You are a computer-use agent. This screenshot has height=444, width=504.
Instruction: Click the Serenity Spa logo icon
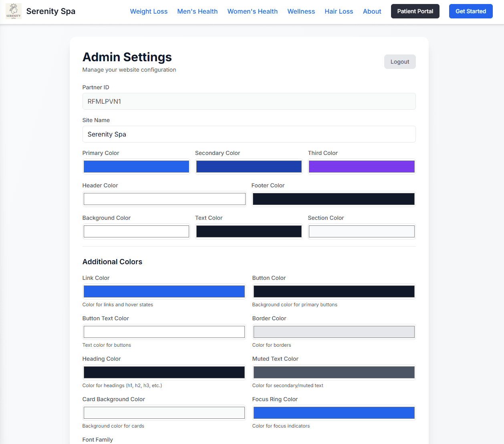click(13, 11)
